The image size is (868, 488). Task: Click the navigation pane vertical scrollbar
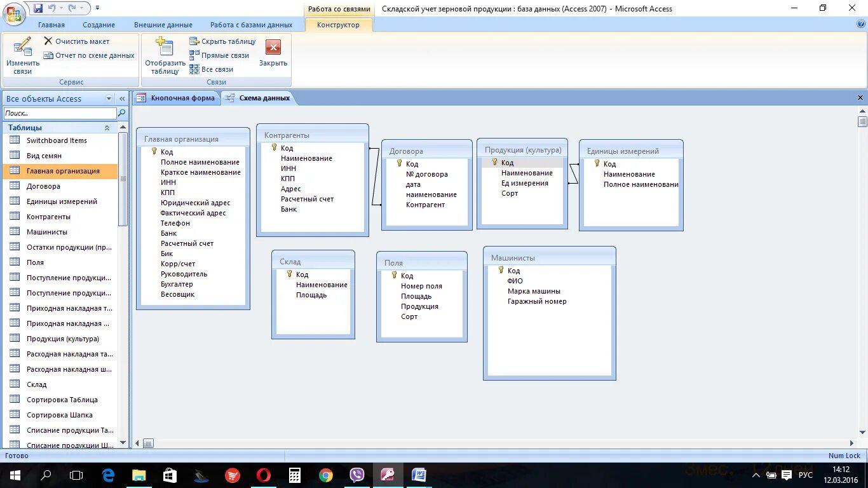[123, 179]
